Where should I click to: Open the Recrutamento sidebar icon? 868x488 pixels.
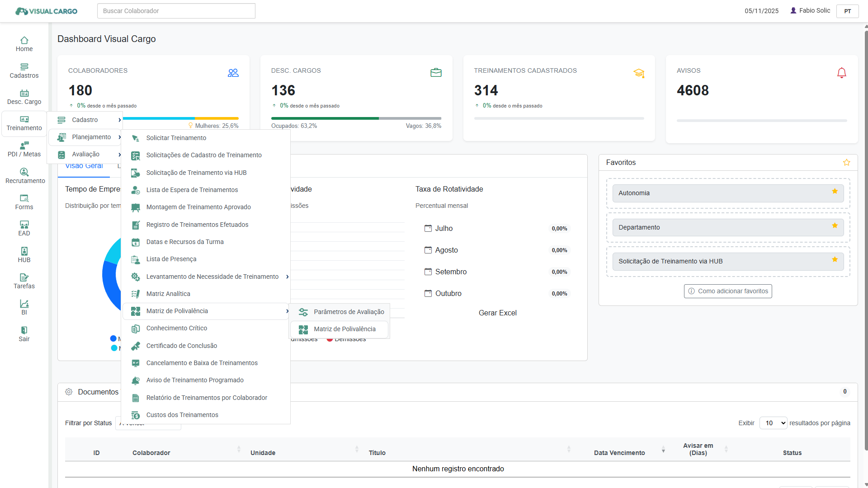pyautogui.click(x=24, y=172)
